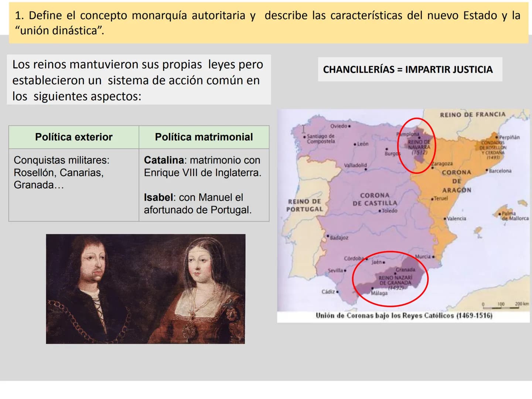
Task: Click the portrait of the Catholic Monarchs
Action: 146,289
